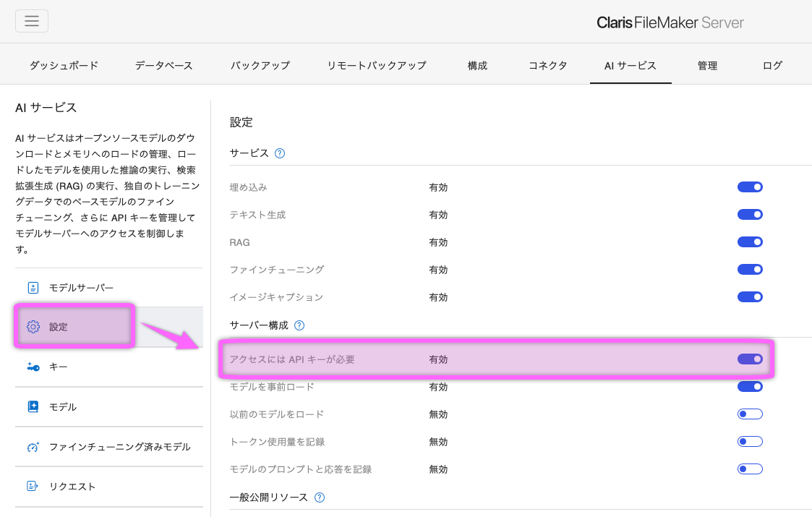This screenshot has height=517, width=812.
Task: Click the Claris FileMaker Server logo
Action: (x=670, y=23)
